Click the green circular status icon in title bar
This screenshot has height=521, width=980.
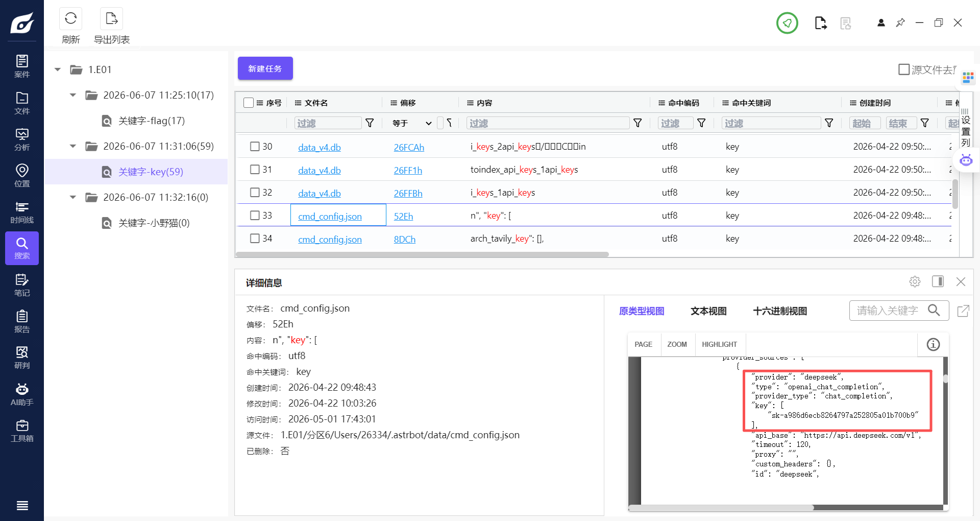[x=787, y=23]
